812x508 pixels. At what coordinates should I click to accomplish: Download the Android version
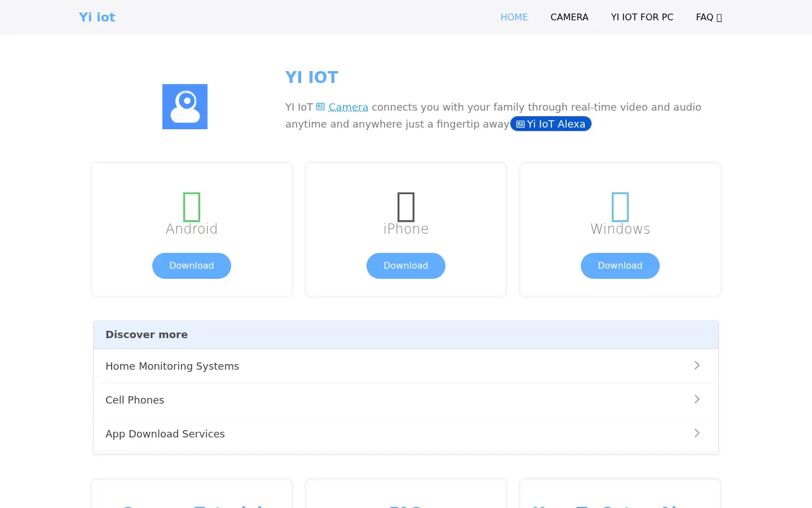pyautogui.click(x=192, y=266)
